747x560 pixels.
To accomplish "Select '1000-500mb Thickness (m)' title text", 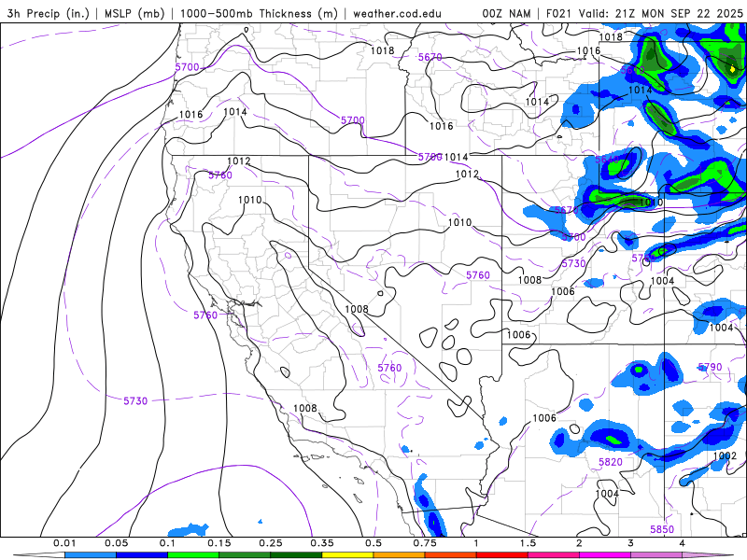I will [x=261, y=13].
